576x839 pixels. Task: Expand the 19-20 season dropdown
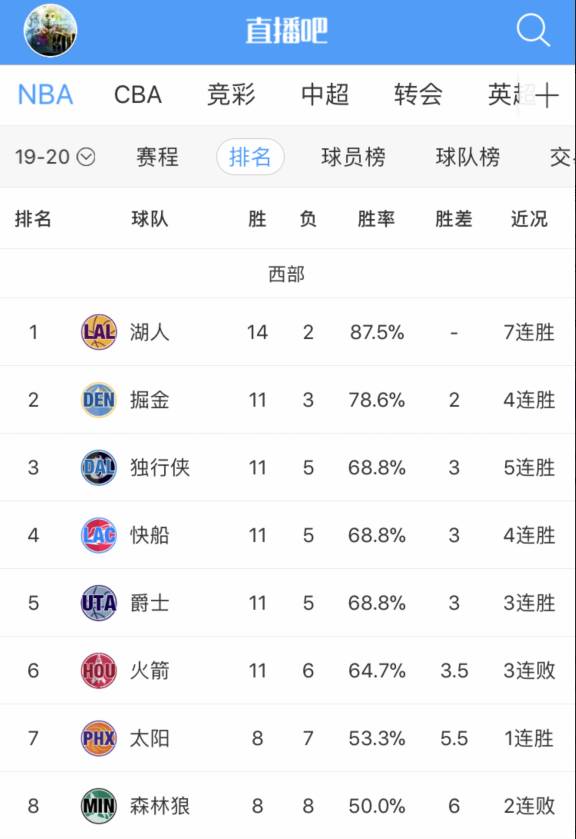pyautogui.click(x=55, y=157)
